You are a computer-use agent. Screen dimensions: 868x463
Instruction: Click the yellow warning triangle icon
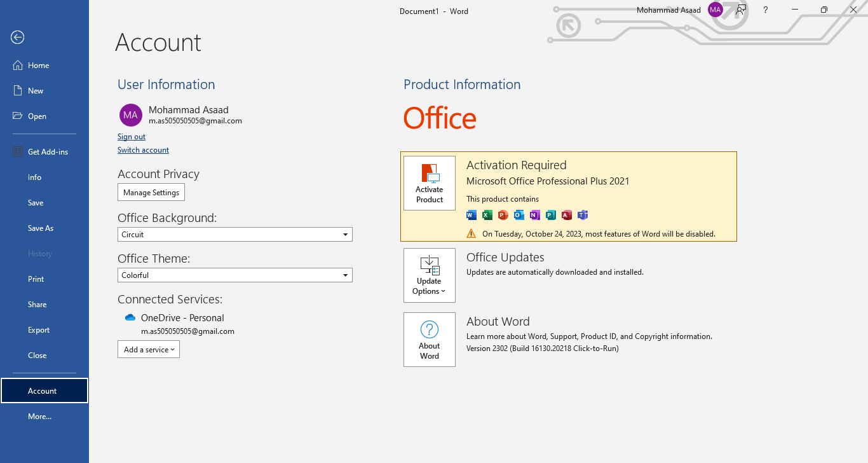(x=471, y=233)
